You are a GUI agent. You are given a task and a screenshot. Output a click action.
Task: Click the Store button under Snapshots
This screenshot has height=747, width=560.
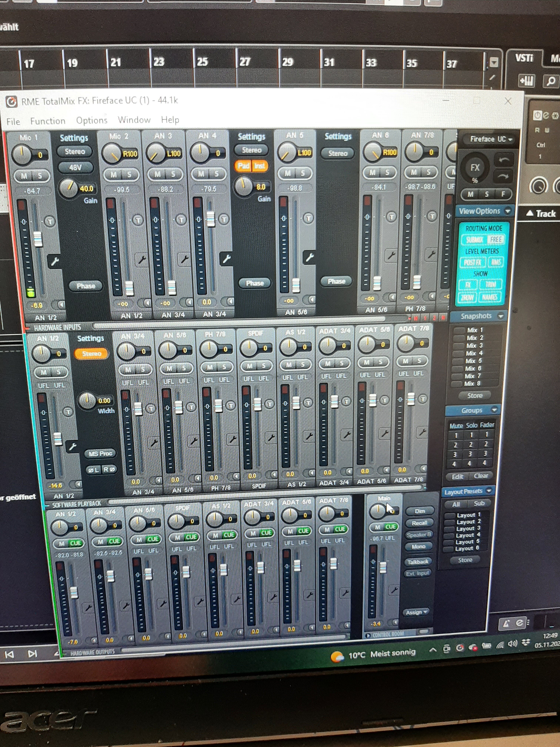coord(474,395)
